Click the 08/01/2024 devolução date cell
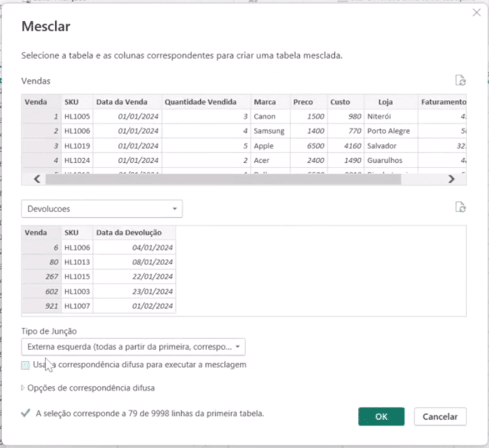 click(135, 262)
